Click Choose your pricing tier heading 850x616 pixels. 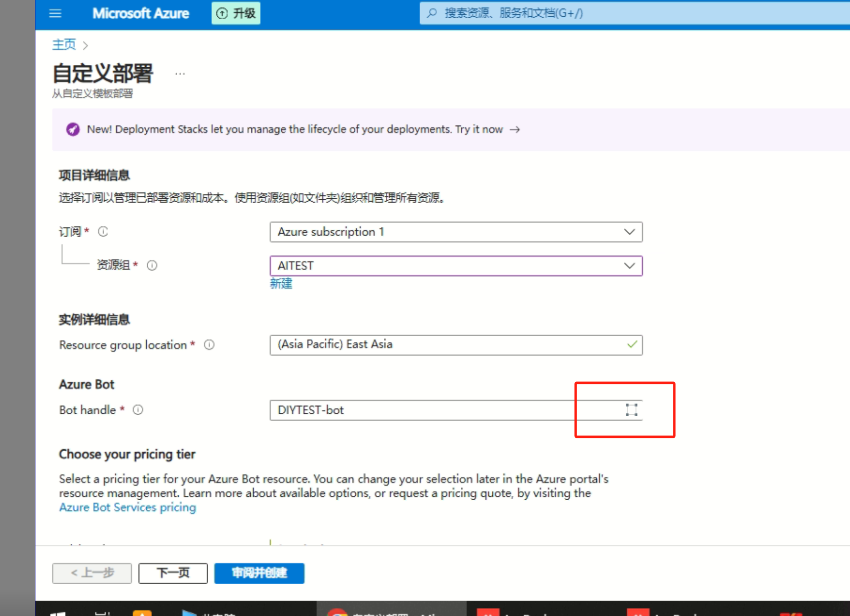click(x=127, y=455)
